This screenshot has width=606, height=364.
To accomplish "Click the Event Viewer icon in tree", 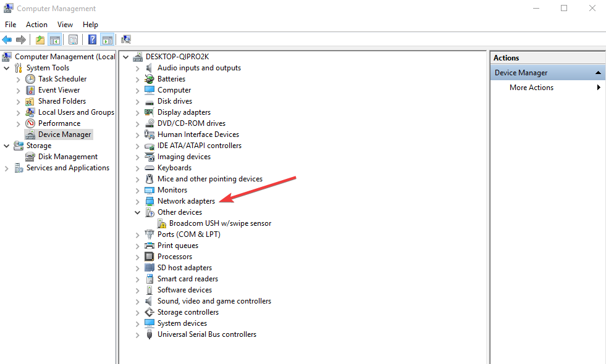I will click(30, 90).
